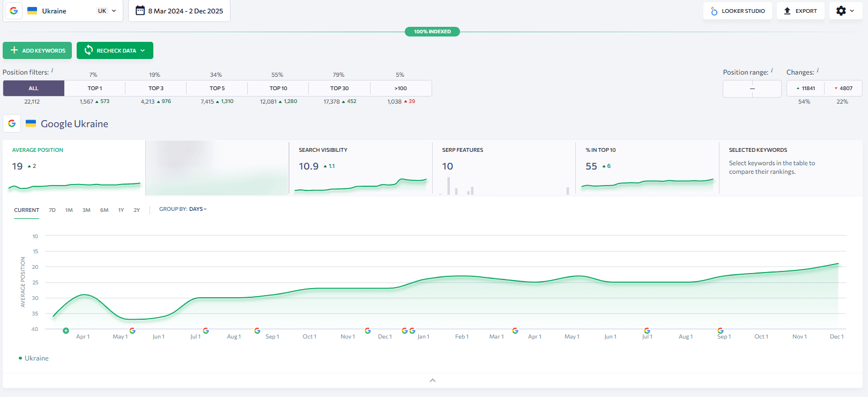Click the green plus marker on timeline
The height and width of the screenshot is (397, 868).
(66, 331)
